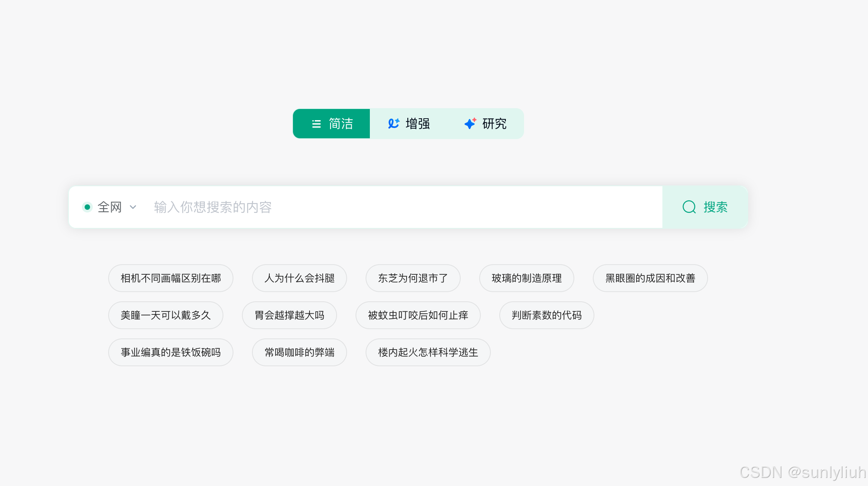Click the green dot next to 全网
The height and width of the screenshot is (486, 868).
pos(87,207)
